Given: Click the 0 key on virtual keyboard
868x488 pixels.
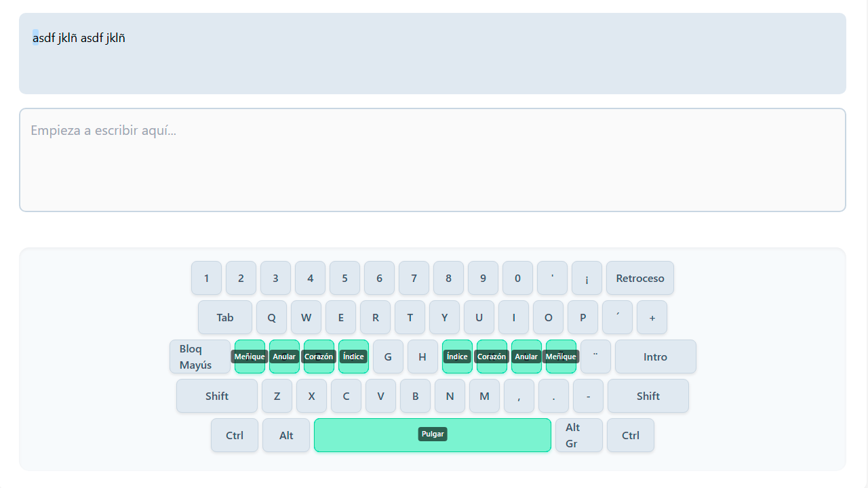Looking at the screenshot, I should pos(518,278).
